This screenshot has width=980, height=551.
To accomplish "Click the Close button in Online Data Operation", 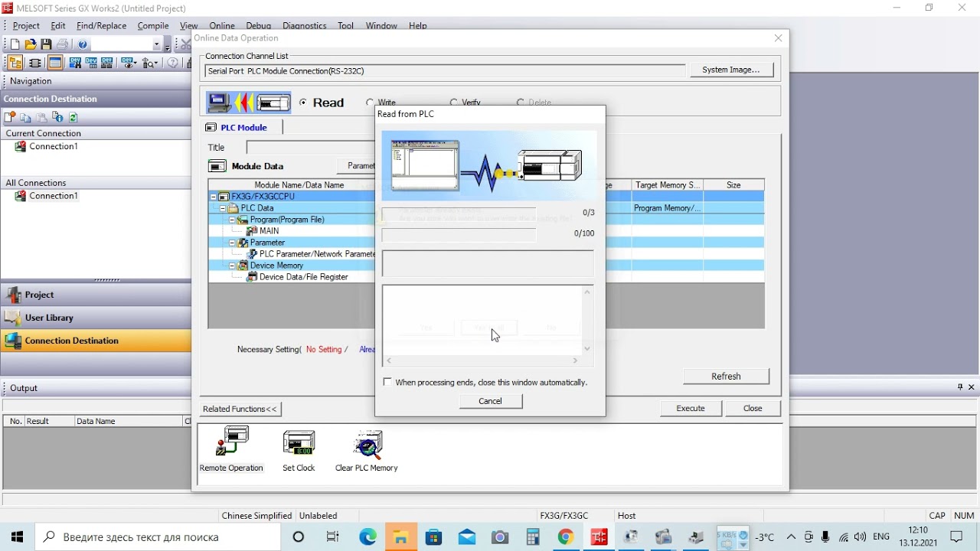I will click(753, 409).
